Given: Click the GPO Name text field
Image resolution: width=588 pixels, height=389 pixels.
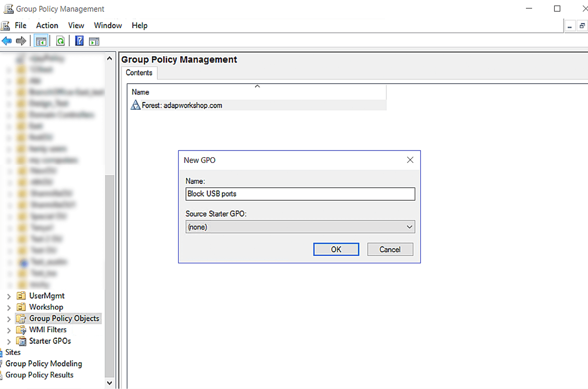Looking at the screenshot, I should click(300, 194).
